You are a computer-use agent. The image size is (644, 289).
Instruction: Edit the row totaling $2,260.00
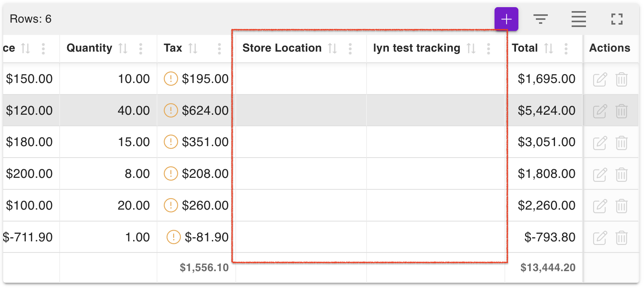(600, 206)
